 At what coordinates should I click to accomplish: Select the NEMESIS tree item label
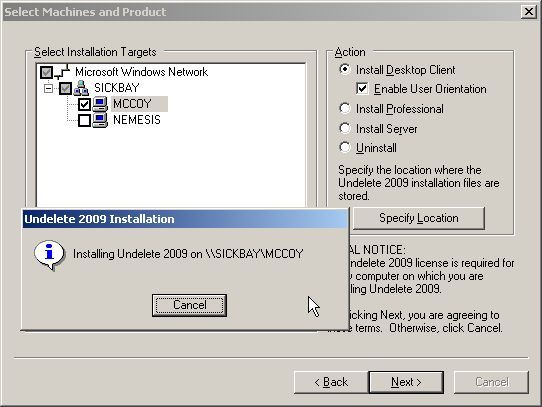click(x=137, y=120)
